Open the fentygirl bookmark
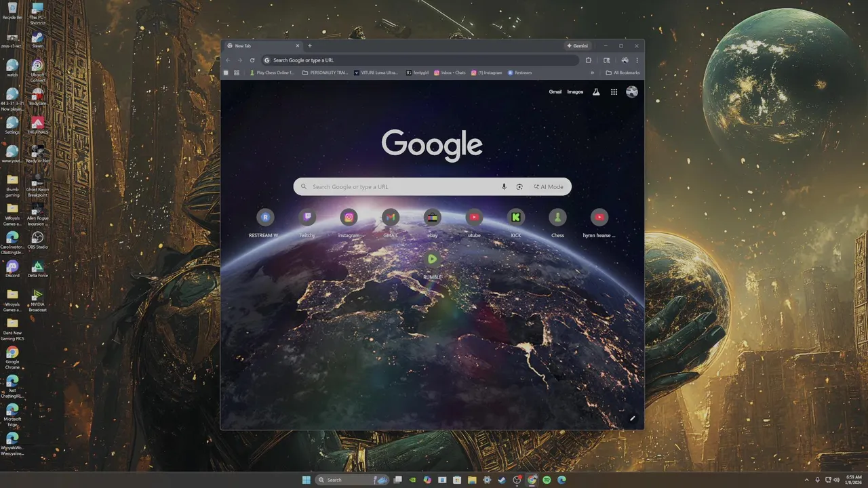868x488 pixels. 418,73
